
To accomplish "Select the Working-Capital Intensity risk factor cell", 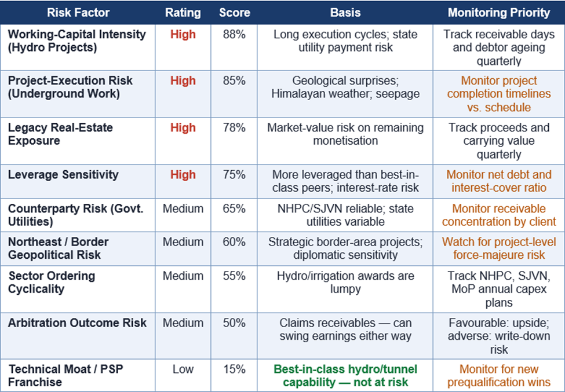I will [76, 41].
